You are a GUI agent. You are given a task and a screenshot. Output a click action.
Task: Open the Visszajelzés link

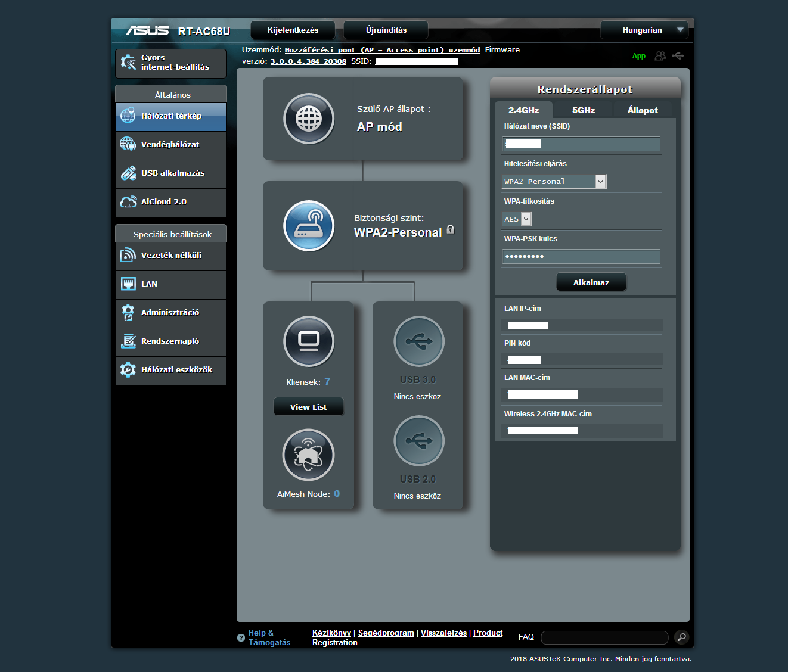(x=443, y=633)
